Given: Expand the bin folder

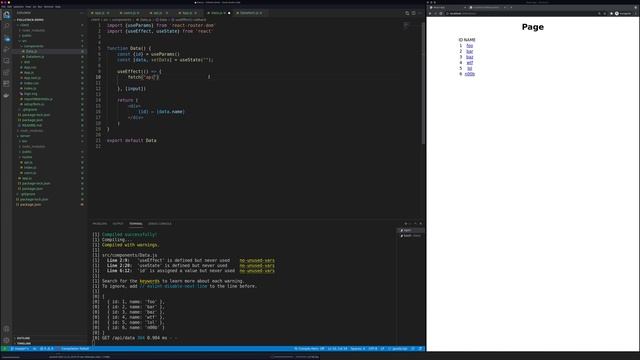Looking at the screenshot, I should coord(24,141).
